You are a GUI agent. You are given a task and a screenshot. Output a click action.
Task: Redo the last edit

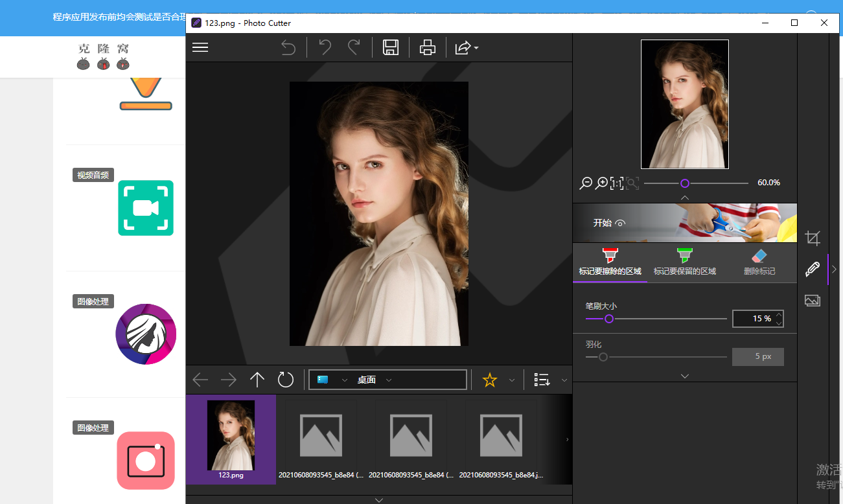pos(354,47)
